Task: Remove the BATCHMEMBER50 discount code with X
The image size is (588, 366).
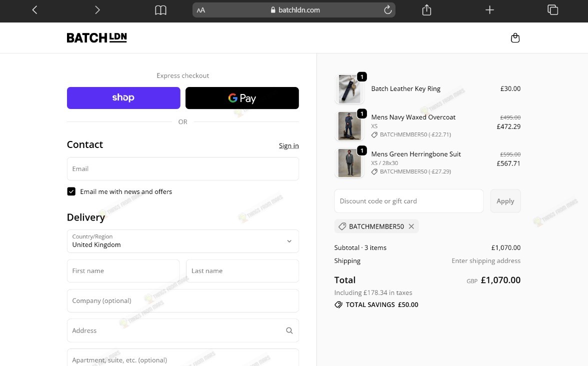Action: point(411,226)
